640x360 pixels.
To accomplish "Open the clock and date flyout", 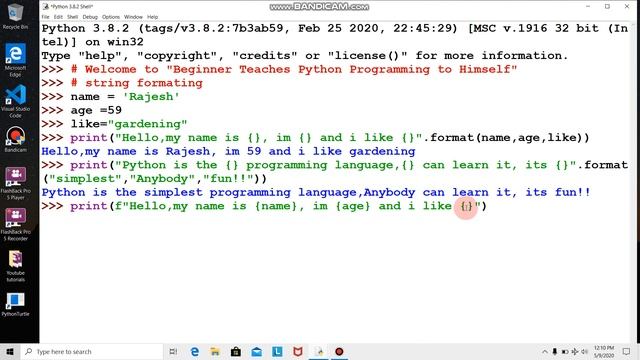I will pyautogui.click(x=604, y=351).
